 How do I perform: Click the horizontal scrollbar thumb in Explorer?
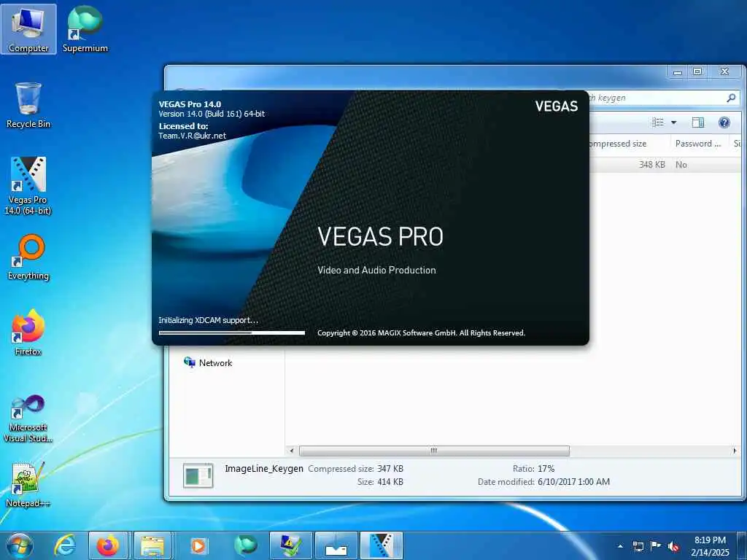pyautogui.click(x=434, y=451)
